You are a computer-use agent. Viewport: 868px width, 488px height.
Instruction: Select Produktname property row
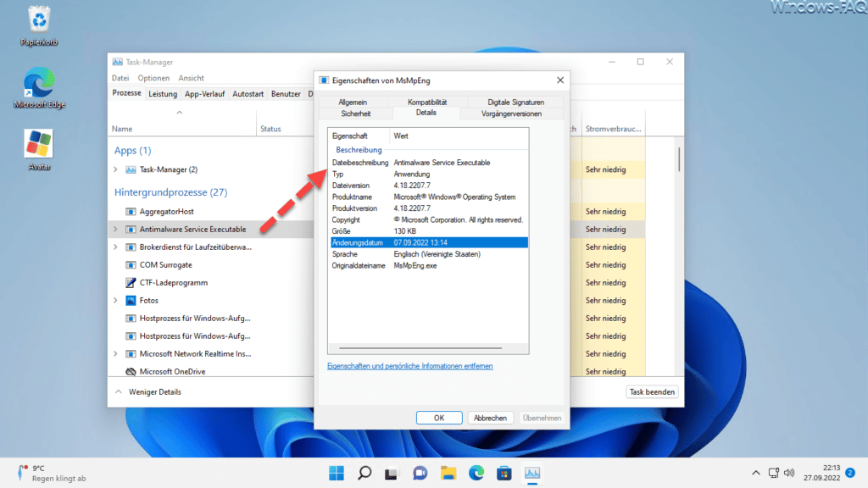(429, 197)
